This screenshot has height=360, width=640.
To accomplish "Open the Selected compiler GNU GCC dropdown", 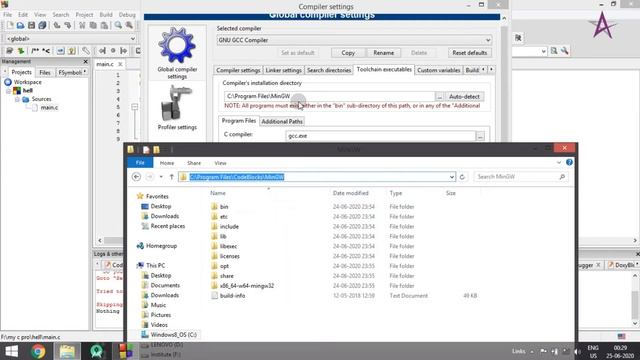I will point(488,40).
